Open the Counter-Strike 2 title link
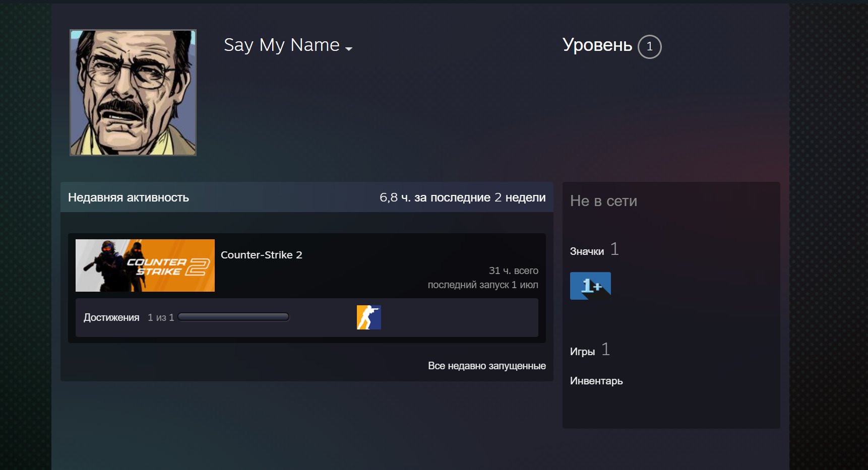The height and width of the screenshot is (470, 868). (x=262, y=255)
